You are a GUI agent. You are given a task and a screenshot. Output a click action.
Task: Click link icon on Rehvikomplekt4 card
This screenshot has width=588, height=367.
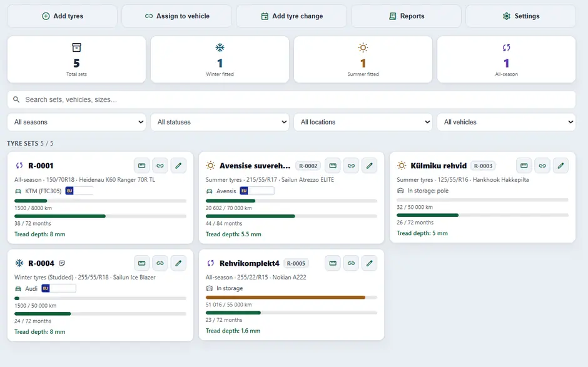[351, 263]
